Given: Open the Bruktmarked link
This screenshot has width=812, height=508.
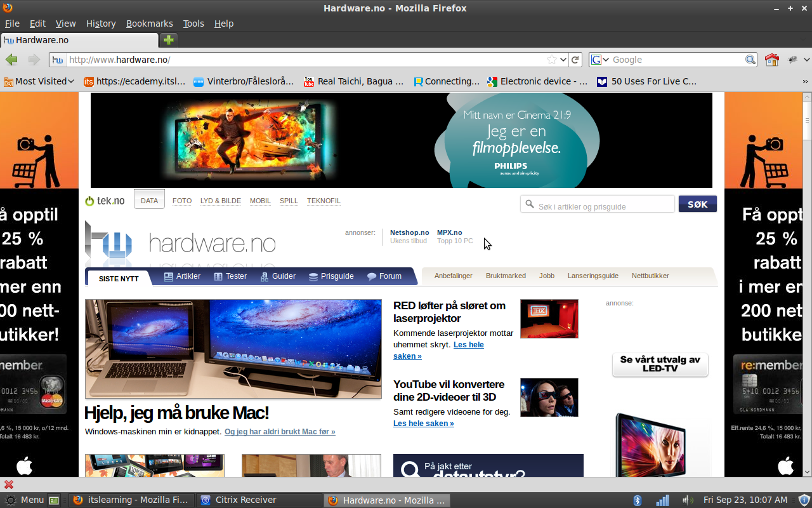Looking at the screenshot, I should (x=506, y=276).
